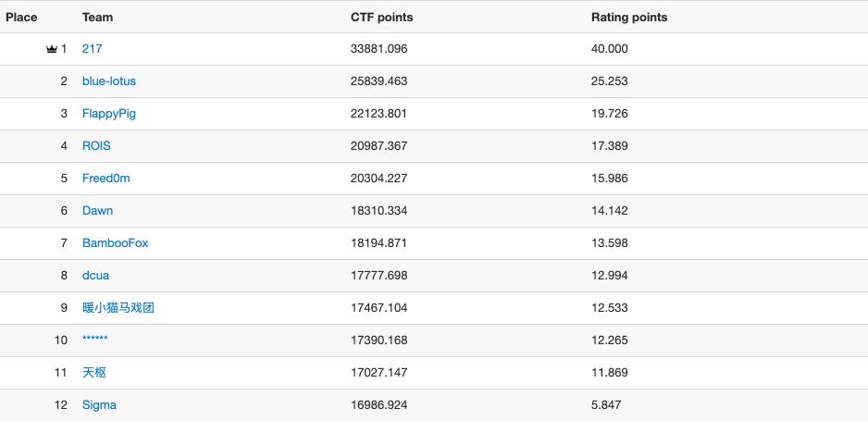The image size is (868, 421).
Task: Click the crown icon beside first place
Action: pyautogui.click(x=52, y=49)
